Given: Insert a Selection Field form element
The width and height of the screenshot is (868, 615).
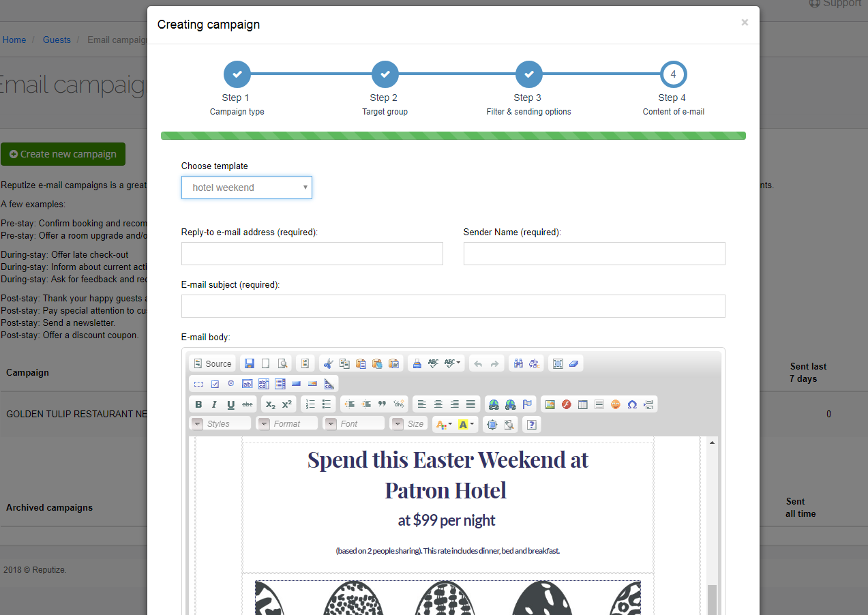Looking at the screenshot, I should pyautogui.click(x=280, y=384).
